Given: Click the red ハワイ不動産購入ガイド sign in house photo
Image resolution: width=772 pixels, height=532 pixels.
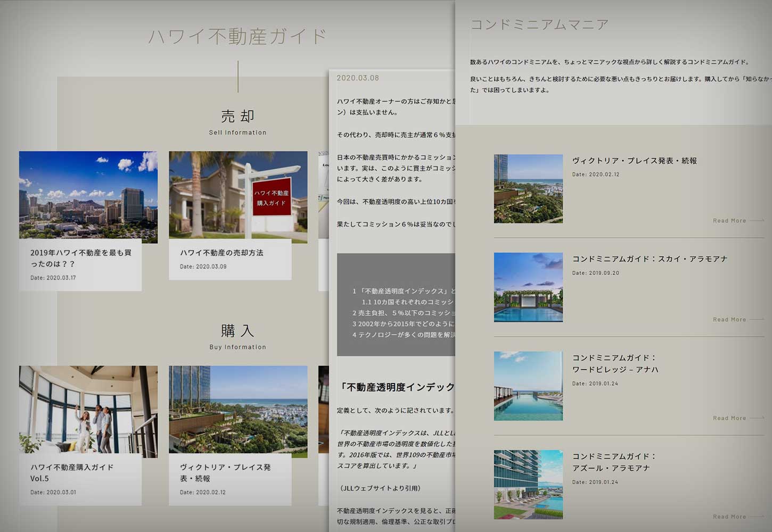Looking at the screenshot, I should (x=272, y=198).
